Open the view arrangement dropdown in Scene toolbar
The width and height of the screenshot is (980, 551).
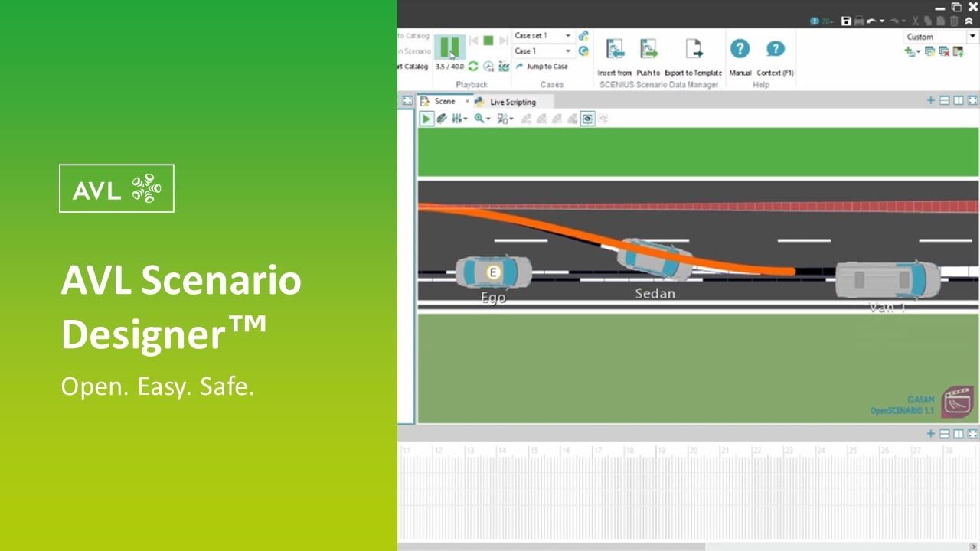coord(505,119)
